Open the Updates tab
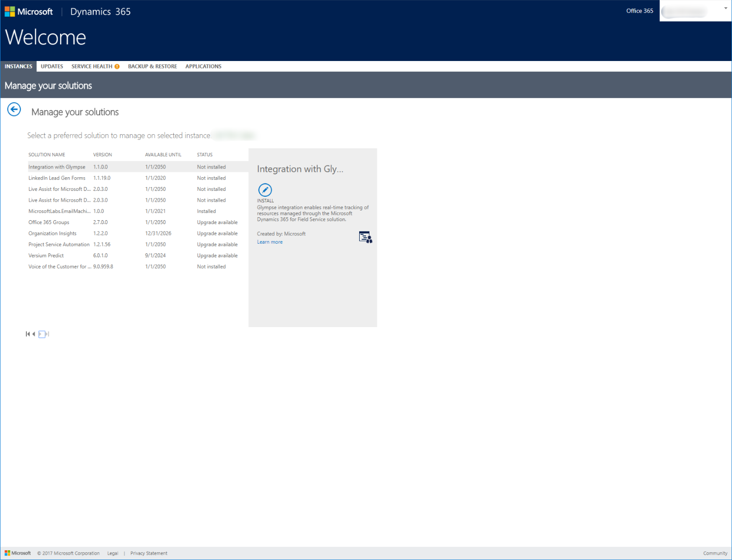Image resolution: width=732 pixels, height=560 pixels. click(x=52, y=66)
